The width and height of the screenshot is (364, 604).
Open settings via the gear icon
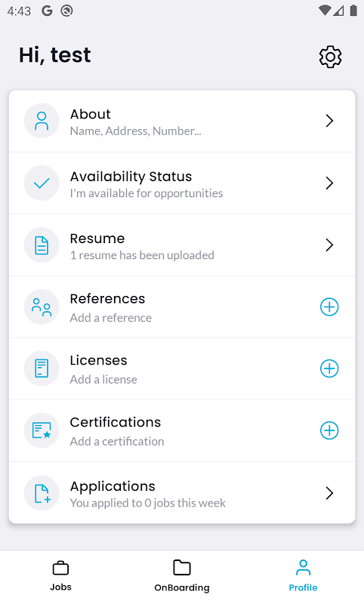tap(330, 57)
